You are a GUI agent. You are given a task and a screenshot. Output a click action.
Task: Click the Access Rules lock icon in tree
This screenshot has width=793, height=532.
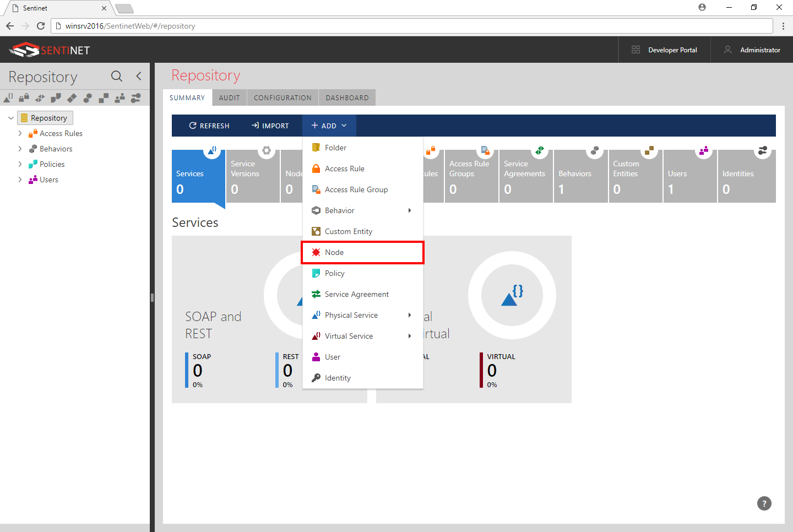click(33, 133)
